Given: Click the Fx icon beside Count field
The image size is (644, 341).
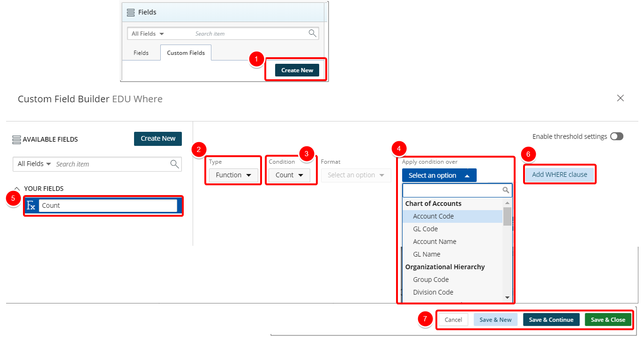Looking at the screenshot, I should pos(31,205).
